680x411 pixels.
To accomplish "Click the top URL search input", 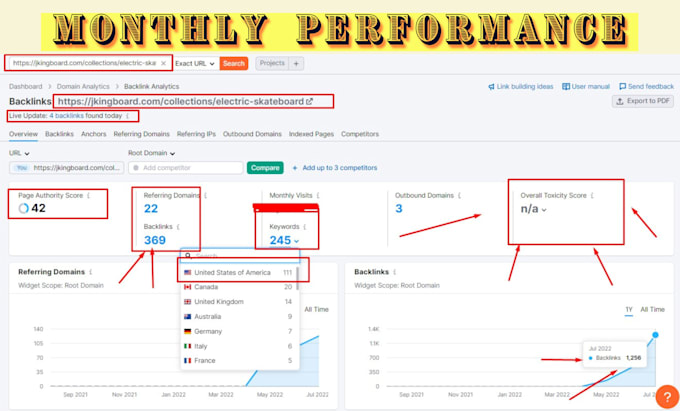I will [85, 63].
